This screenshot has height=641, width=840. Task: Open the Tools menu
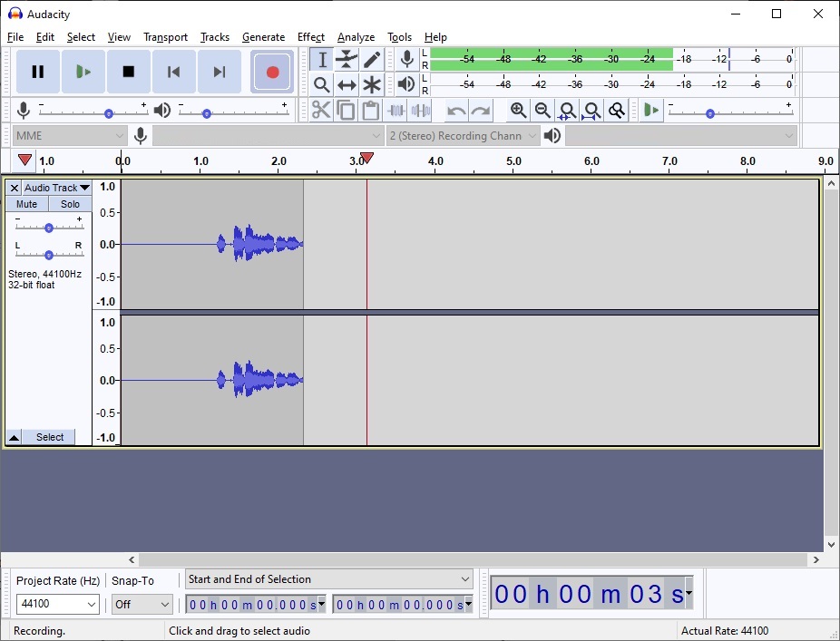click(x=400, y=37)
